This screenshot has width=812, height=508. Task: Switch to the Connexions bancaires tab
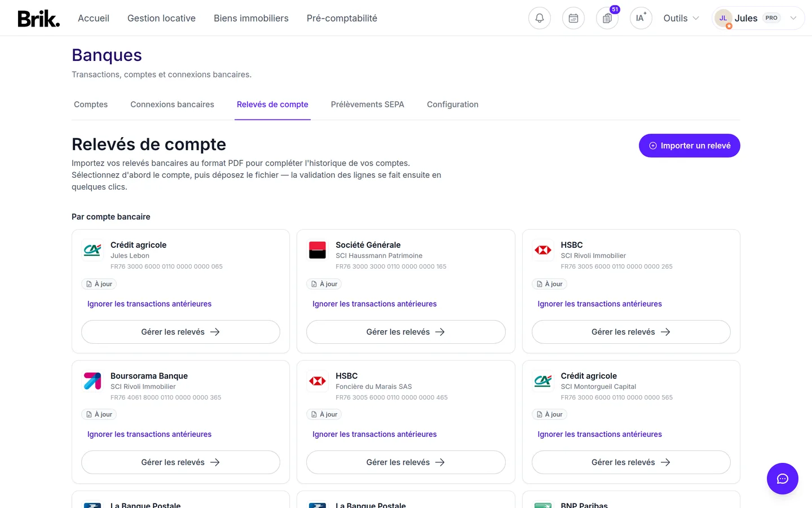click(x=172, y=104)
